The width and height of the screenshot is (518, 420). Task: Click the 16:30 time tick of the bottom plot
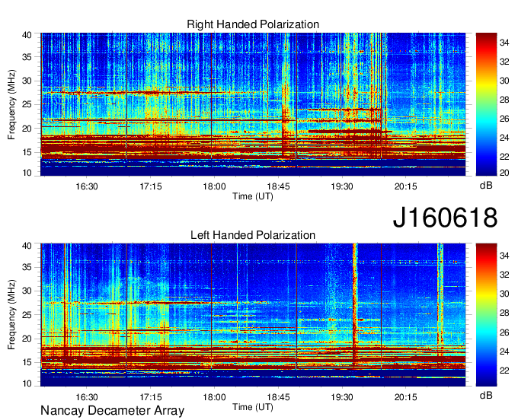[x=87, y=396]
